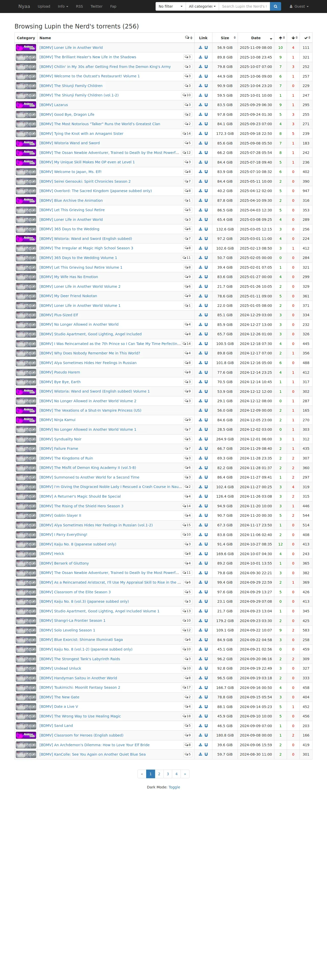Download torrent for Plus-Sized Elf
Viewport: 327px width, 980px height.
point(201,315)
